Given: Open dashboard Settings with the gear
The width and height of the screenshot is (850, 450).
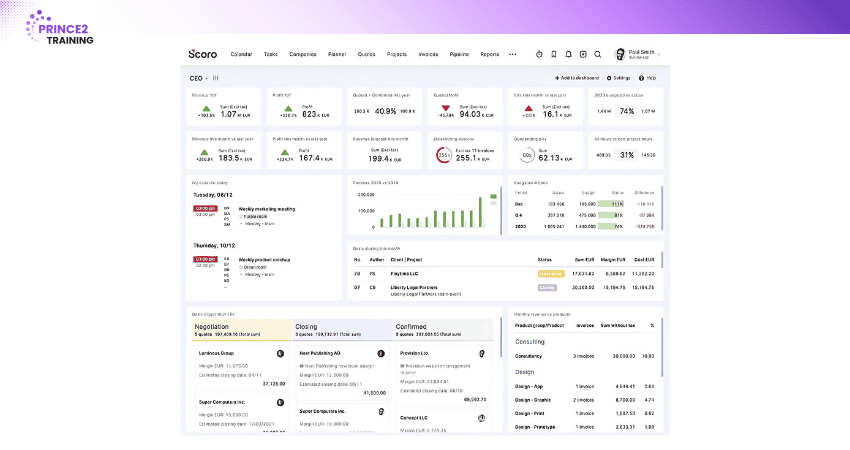Looking at the screenshot, I should [618, 77].
